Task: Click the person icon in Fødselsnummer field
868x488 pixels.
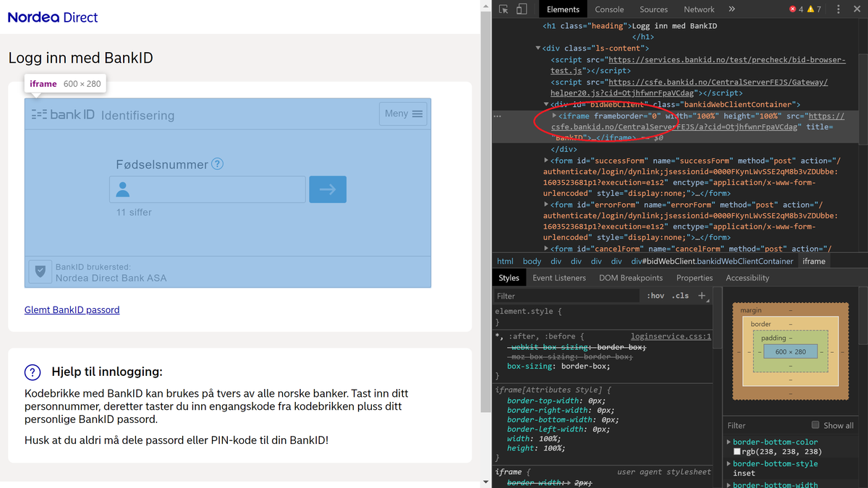Action: click(123, 189)
